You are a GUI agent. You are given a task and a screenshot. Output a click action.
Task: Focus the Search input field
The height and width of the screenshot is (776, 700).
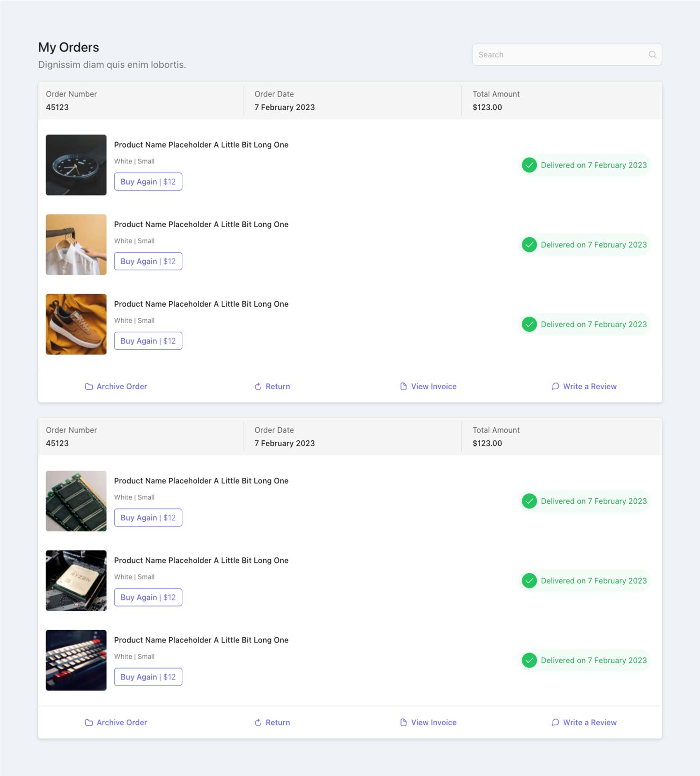(567, 54)
